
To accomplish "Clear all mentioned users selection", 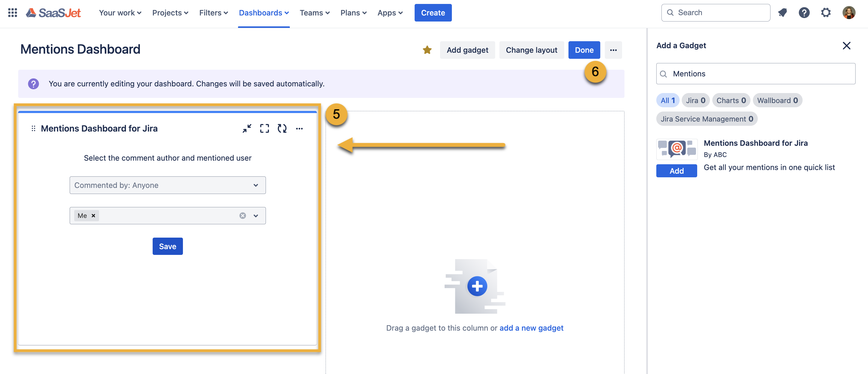I will [243, 215].
